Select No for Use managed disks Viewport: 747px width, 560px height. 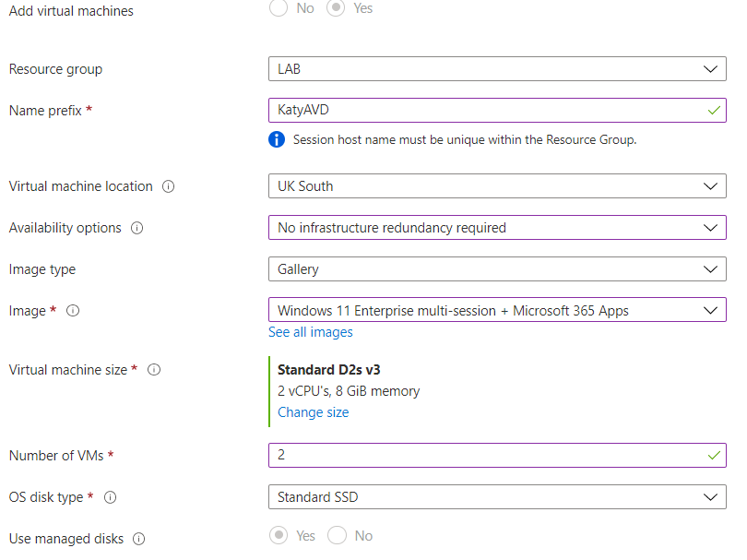click(x=337, y=536)
